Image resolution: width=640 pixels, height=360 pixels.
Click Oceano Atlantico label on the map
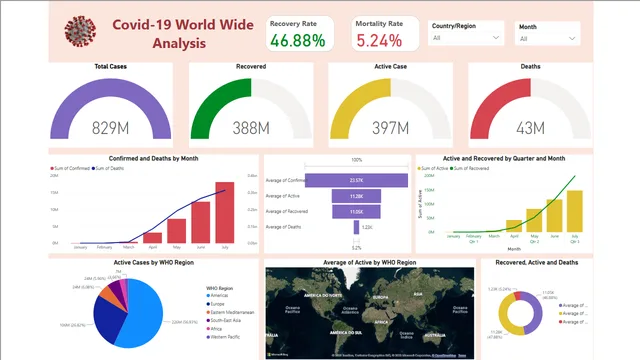[x=350, y=310]
